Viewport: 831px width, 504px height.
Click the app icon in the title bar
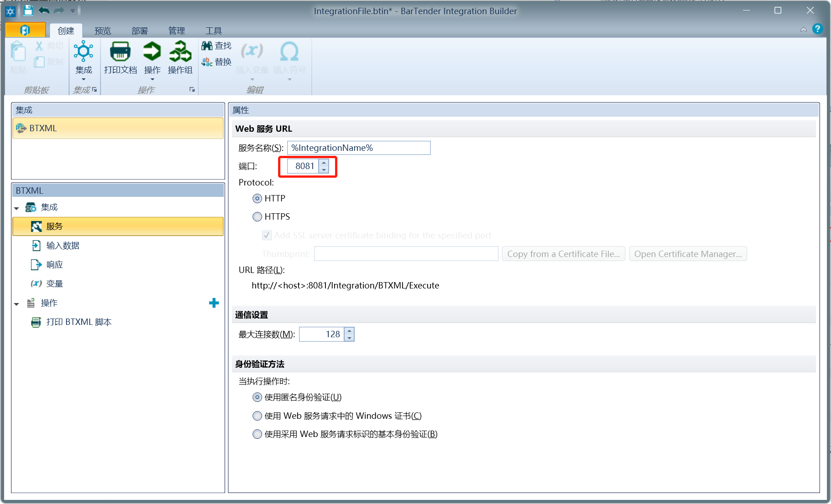(10, 11)
